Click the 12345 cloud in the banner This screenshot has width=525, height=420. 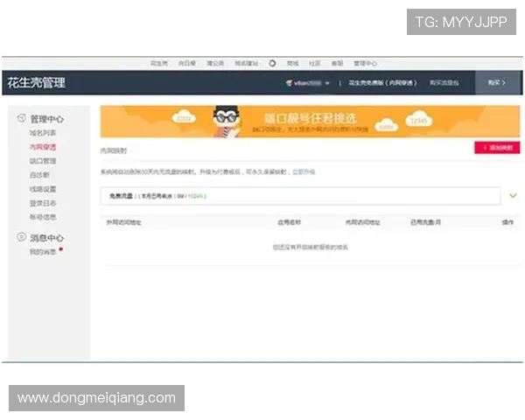click(419, 119)
